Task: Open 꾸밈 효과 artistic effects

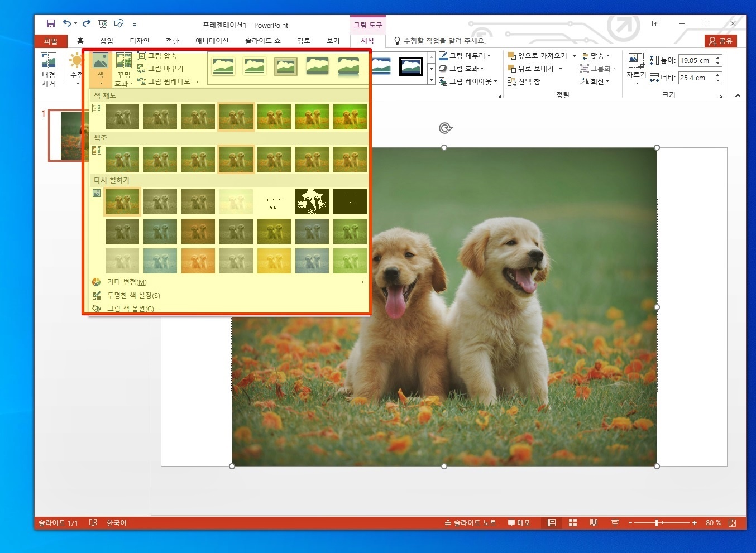Action: pyautogui.click(x=123, y=69)
